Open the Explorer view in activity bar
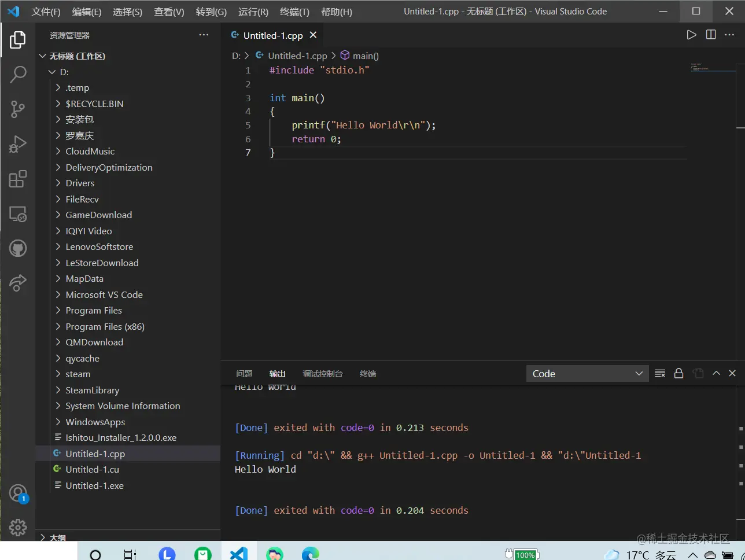 pos(18,40)
